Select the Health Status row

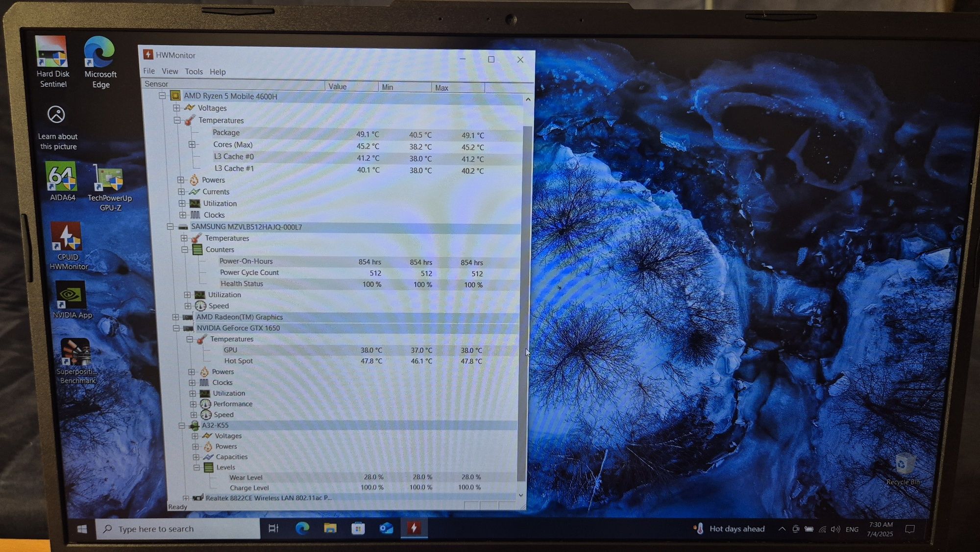coord(367,284)
